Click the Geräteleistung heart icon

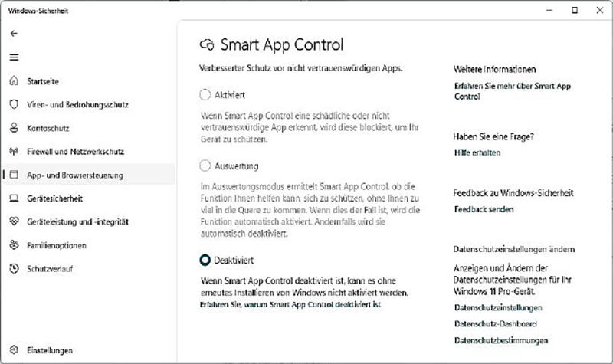(14, 222)
